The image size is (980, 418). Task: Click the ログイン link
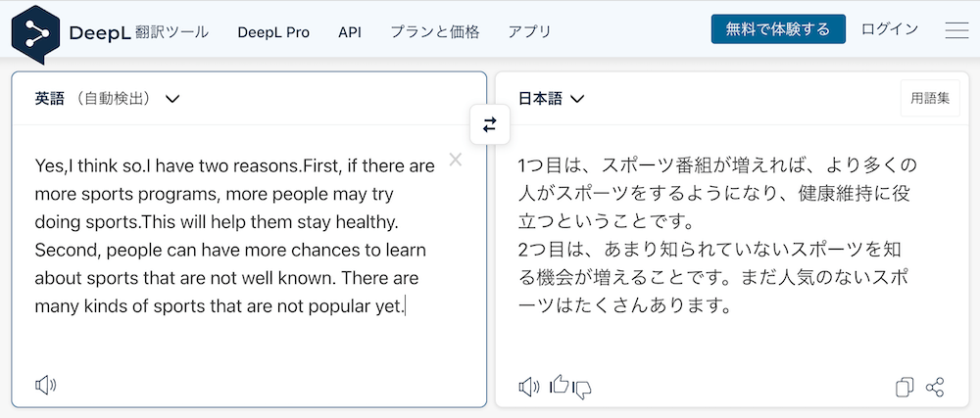(890, 29)
